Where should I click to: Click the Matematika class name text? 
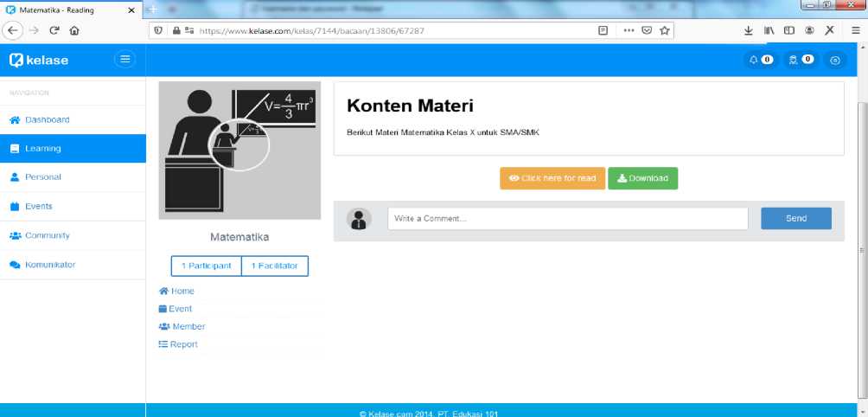[239, 237]
